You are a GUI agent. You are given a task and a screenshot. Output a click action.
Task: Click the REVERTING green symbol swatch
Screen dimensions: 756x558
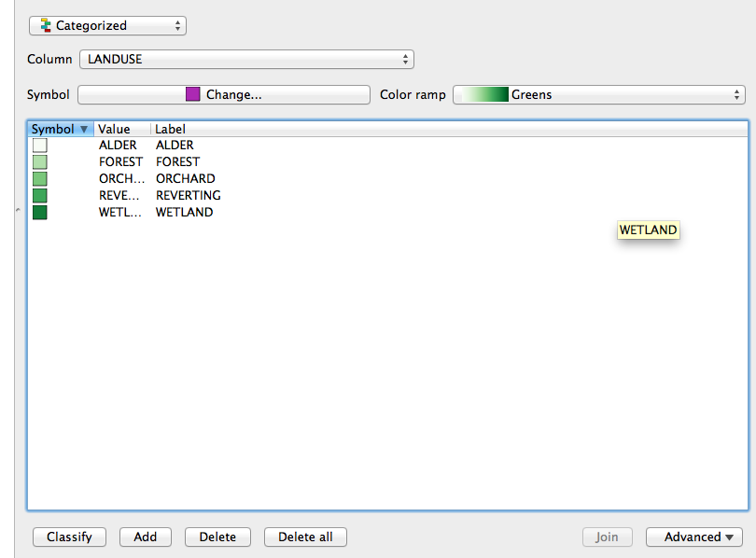39,196
